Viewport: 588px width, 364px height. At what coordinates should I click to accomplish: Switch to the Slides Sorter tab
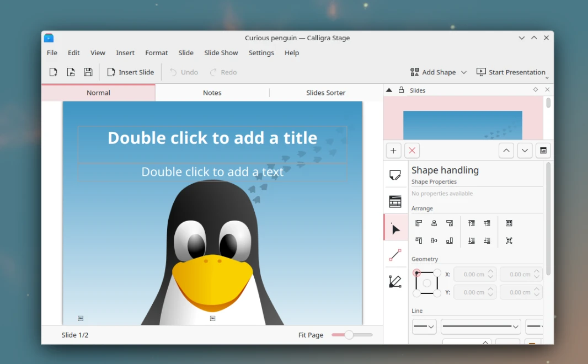(x=325, y=93)
